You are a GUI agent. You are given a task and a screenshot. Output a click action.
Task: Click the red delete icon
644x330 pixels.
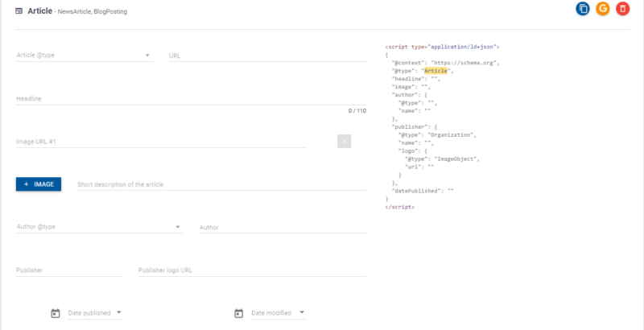622,9
